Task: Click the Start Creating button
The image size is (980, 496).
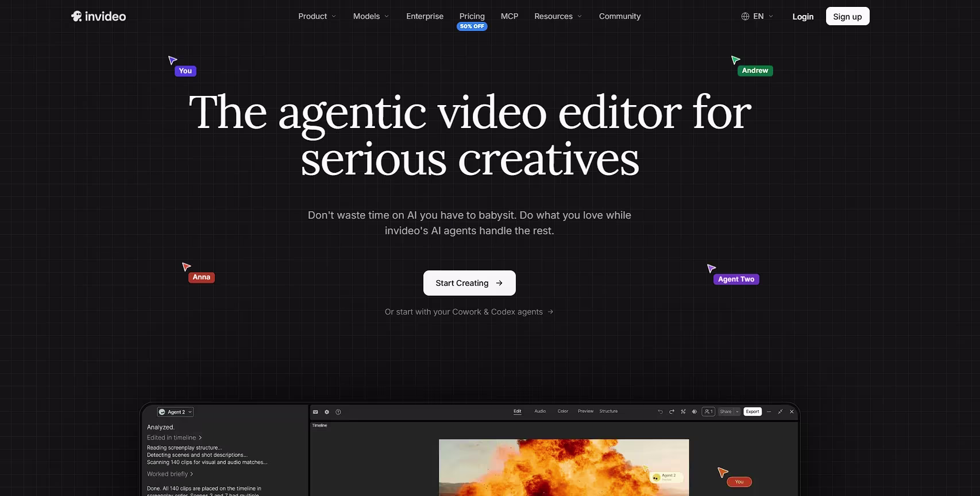Action: click(x=469, y=283)
